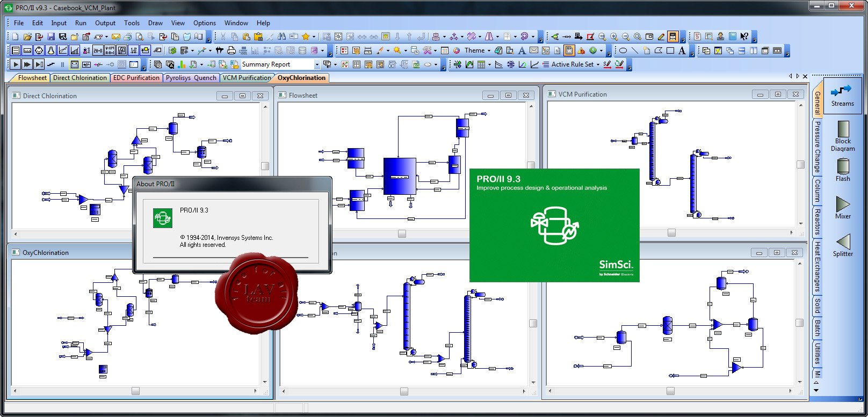
Task: Toggle the highlighted W document button
Action: pos(569,50)
